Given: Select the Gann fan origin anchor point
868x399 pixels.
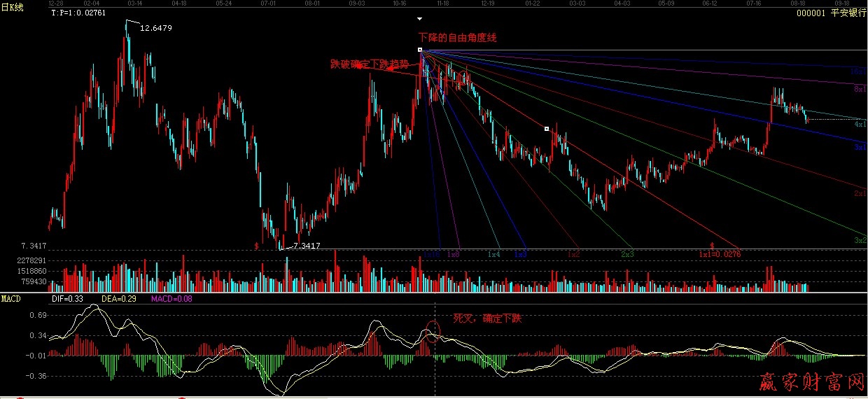Looking at the screenshot, I should coord(419,50).
